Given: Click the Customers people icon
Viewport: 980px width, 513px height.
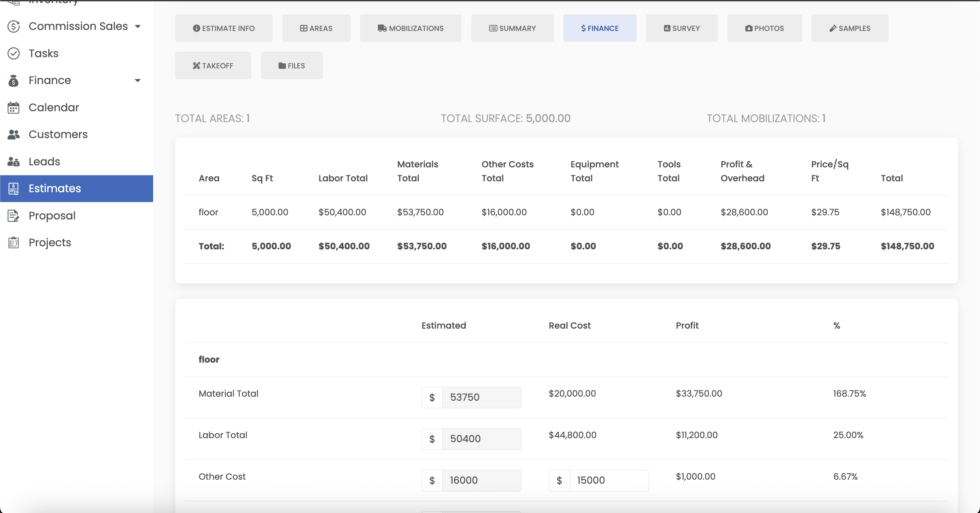Looking at the screenshot, I should tap(14, 134).
